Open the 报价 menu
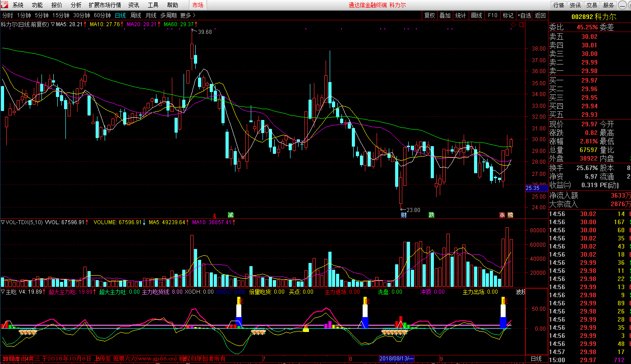631x364 pixels. click(x=57, y=5)
